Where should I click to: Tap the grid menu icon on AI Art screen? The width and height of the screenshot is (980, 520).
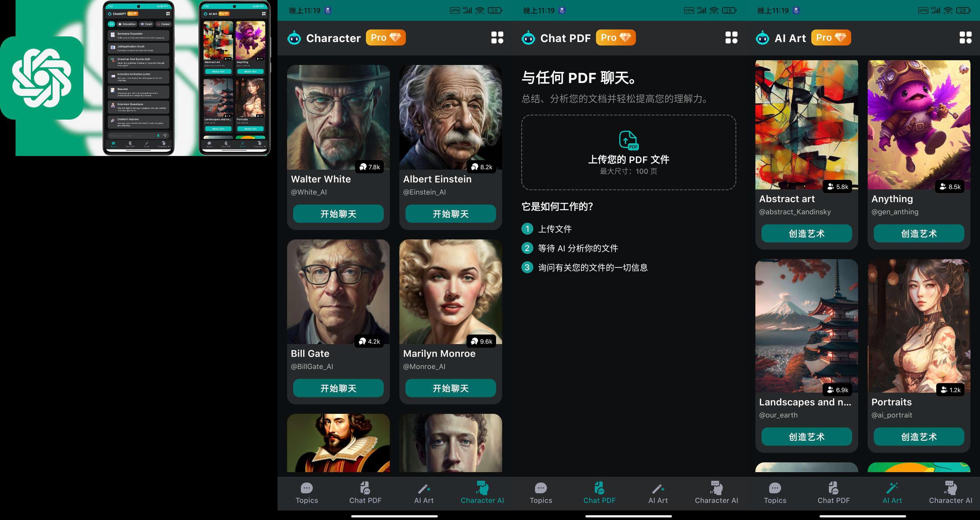(x=965, y=38)
